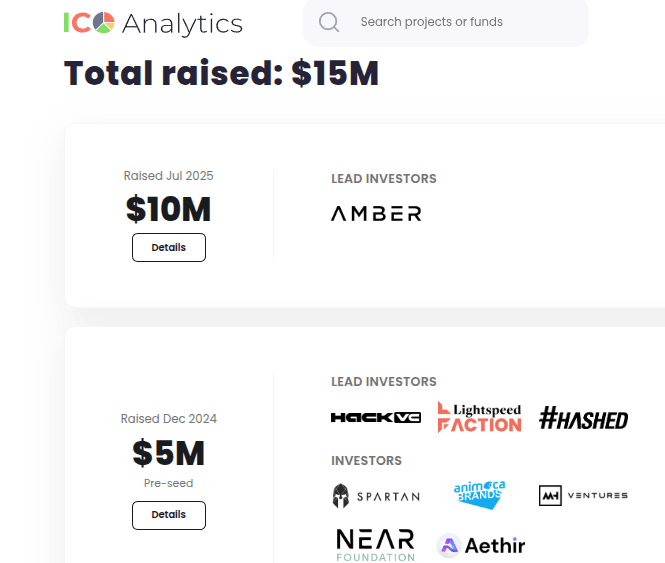This screenshot has height=563, width=665.
Task: Open the Spartan investor logo
Action: 376,496
